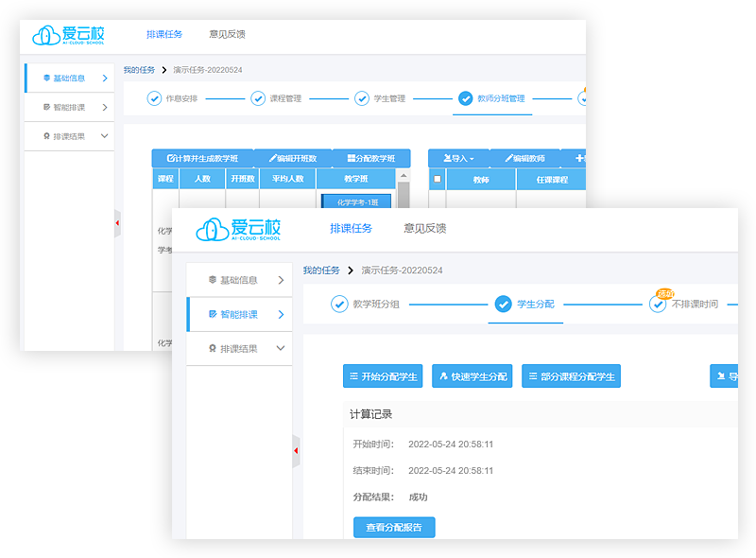Open the 导入 dropdown above the teacher table
The width and height of the screenshot is (756, 558).
[x=459, y=159]
